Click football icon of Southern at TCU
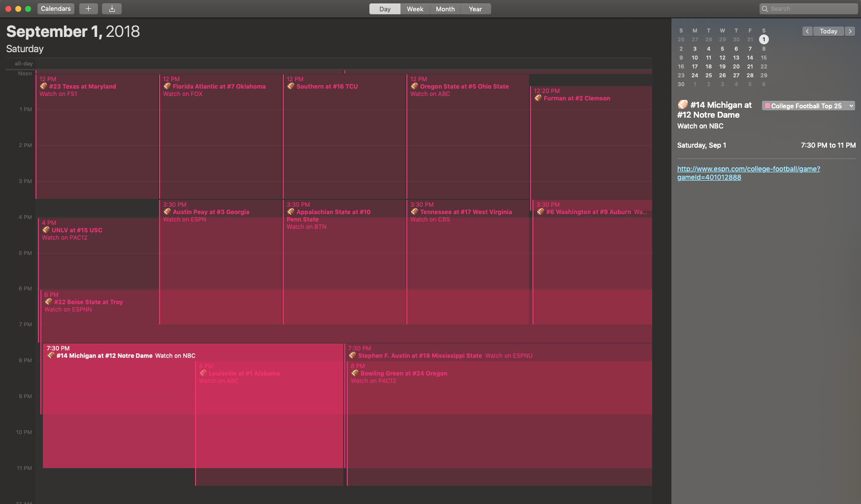Image resolution: width=861 pixels, height=504 pixels. (x=291, y=86)
